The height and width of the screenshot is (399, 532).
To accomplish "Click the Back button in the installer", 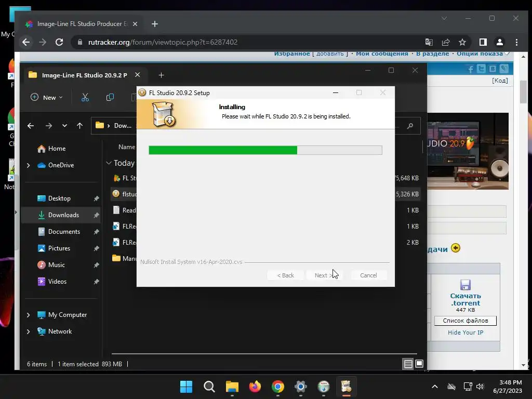I will (x=285, y=275).
